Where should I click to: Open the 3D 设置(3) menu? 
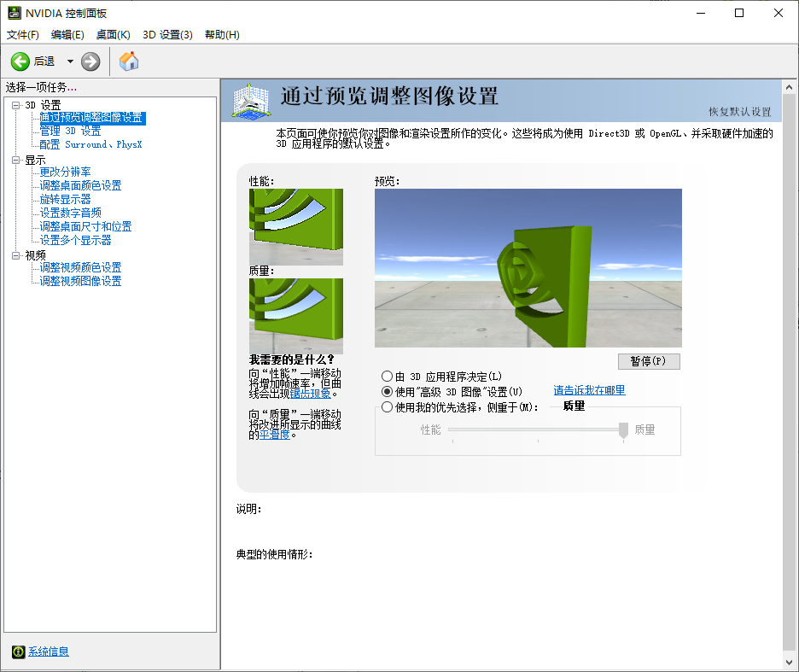point(167,35)
